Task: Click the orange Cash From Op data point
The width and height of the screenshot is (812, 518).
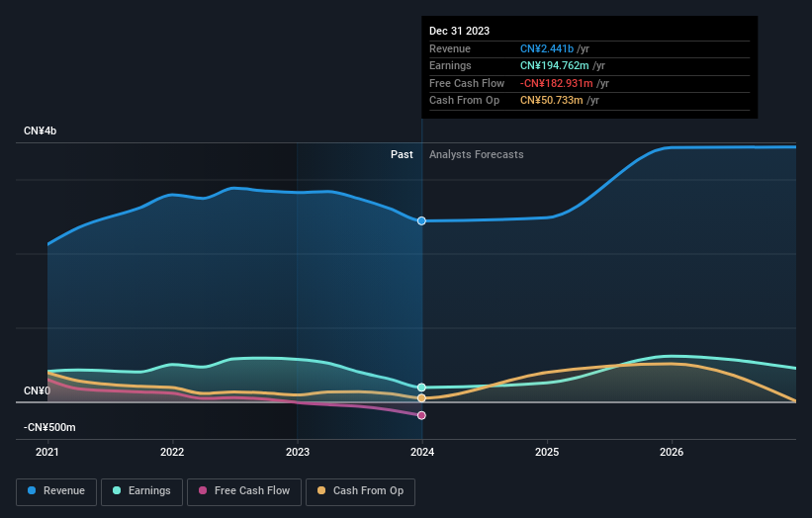Action: (421, 398)
